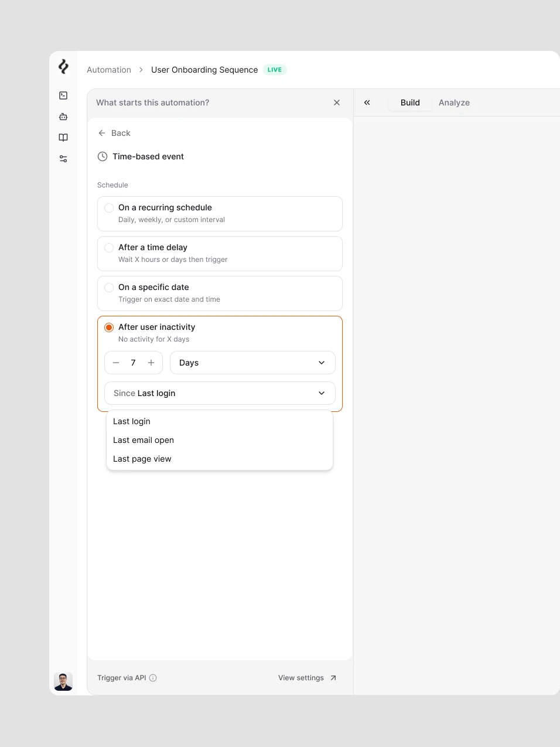Viewport: 560px width, 747px height.
Task: Click the number field showing 7
Action: tap(134, 363)
